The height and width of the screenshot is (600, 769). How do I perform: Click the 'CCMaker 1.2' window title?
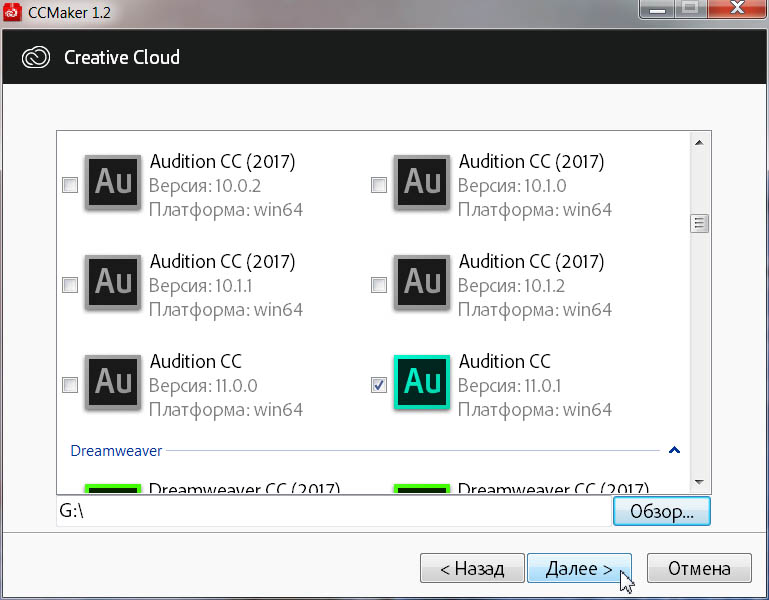[69, 12]
